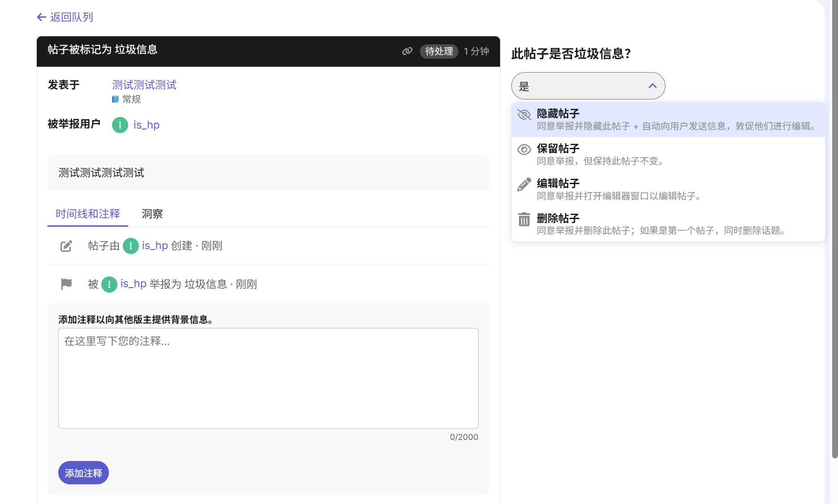Switch to the 洞察 tab
Image resolution: width=838 pixels, height=504 pixels.
click(x=152, y=214)
